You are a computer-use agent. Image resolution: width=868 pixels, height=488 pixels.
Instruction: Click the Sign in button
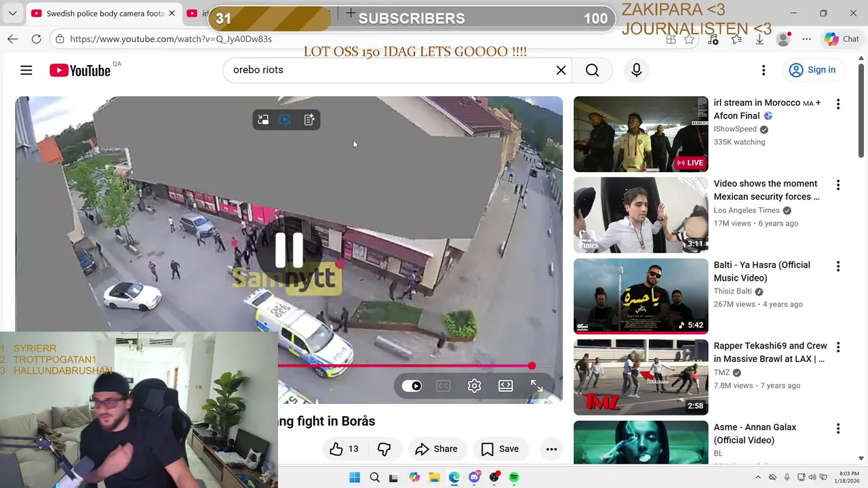(x=812, y=70)
